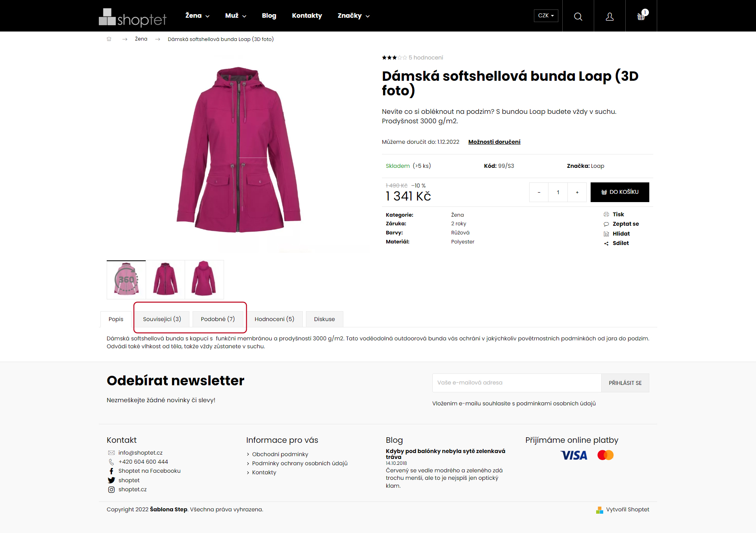Switch to the Hodnocení (5) tab
756x533 pixels.
point(274,319)
